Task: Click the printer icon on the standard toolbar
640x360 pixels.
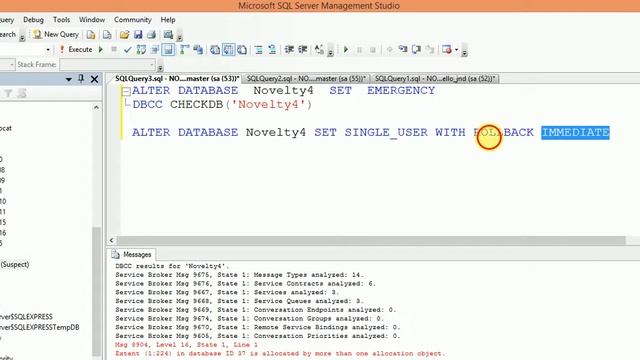Action: coord(151,35)
